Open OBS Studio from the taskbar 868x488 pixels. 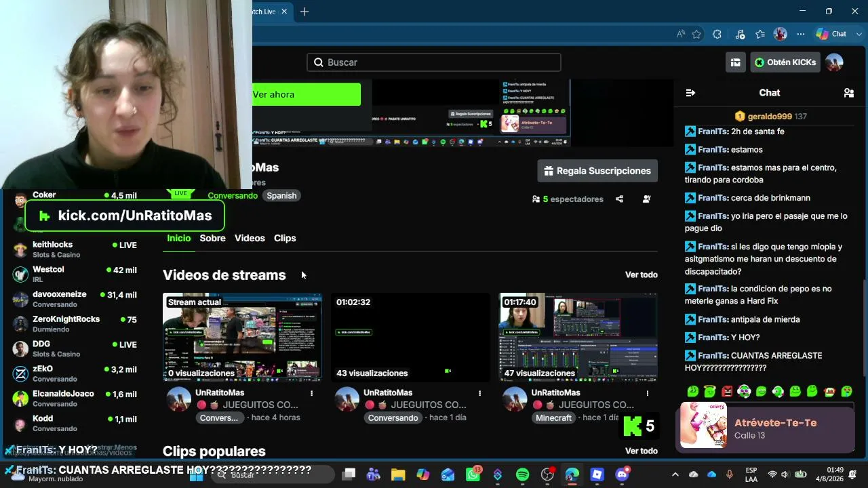547,474
